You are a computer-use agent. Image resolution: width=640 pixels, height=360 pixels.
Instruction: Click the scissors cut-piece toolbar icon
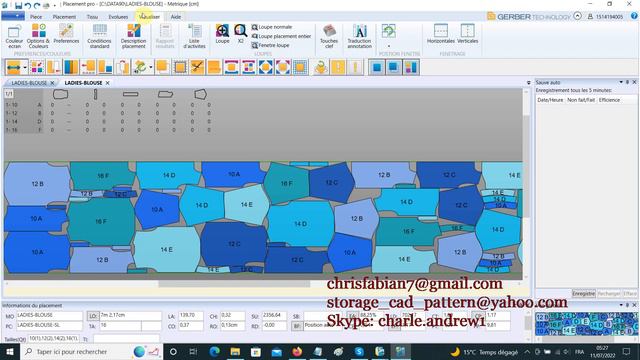tap(197, 67)
